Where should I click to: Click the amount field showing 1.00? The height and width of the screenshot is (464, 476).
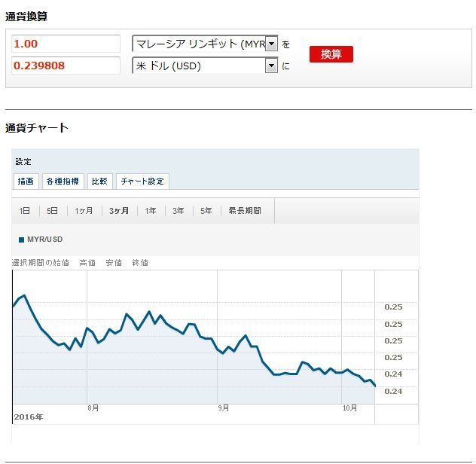click(x=66, y=44)
